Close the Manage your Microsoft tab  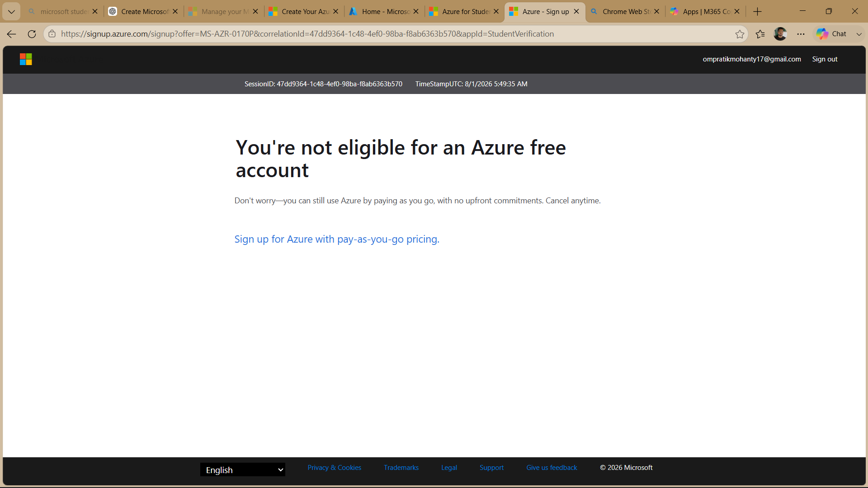[x=255, y=12]
